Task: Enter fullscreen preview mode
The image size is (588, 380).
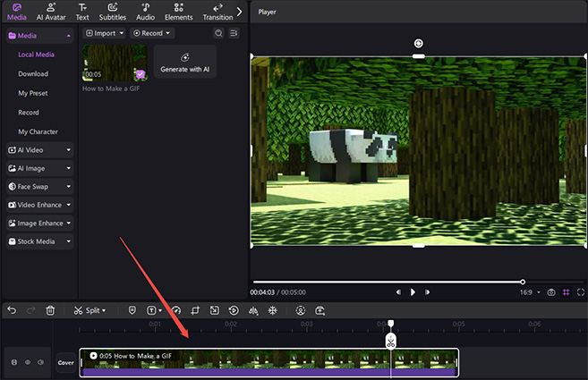Action: [x=581, y=292]
